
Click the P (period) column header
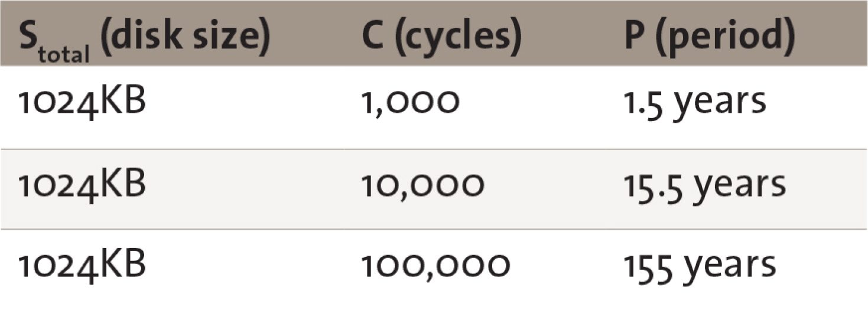[710, 37]
